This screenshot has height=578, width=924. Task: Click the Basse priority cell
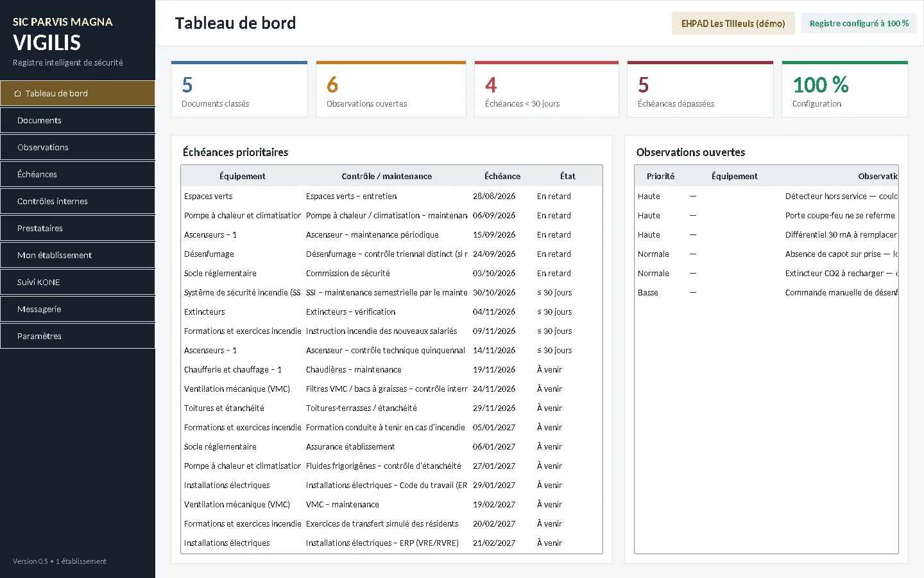tap(647, 292)
